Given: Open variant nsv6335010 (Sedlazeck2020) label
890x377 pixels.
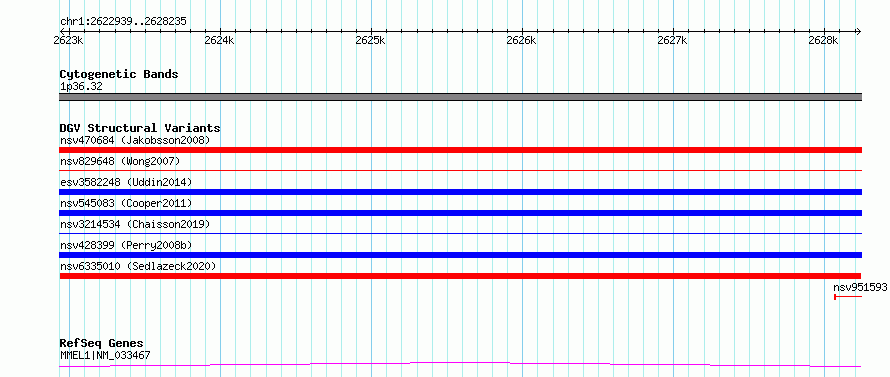Looking at the screenshot, I should (138, 266).
